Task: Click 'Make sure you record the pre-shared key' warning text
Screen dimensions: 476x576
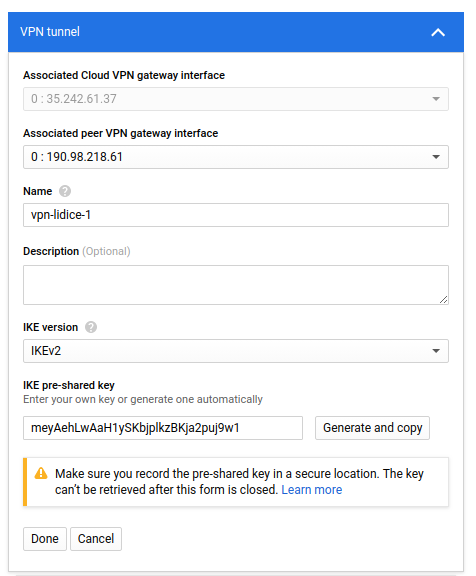Action: click(239, 482)
